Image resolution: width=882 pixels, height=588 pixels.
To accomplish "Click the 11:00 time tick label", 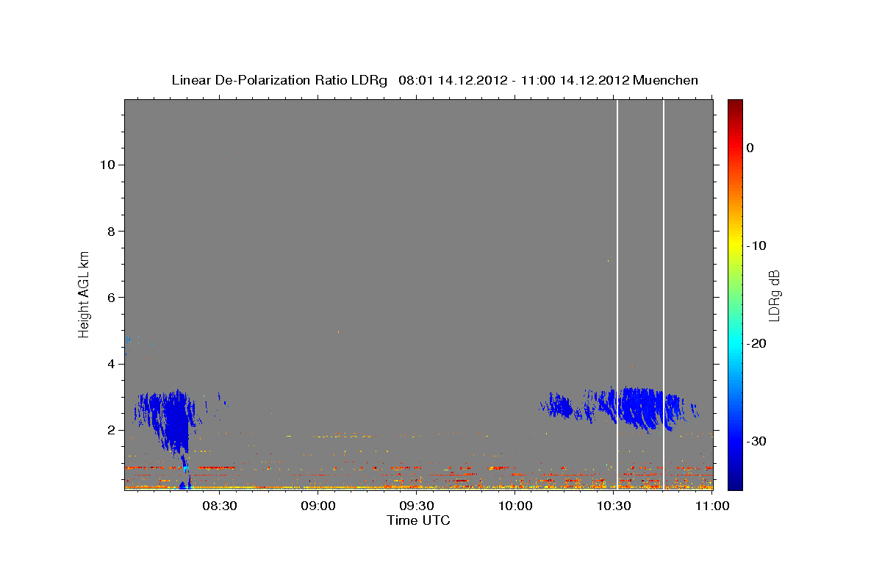I will 712,506.
